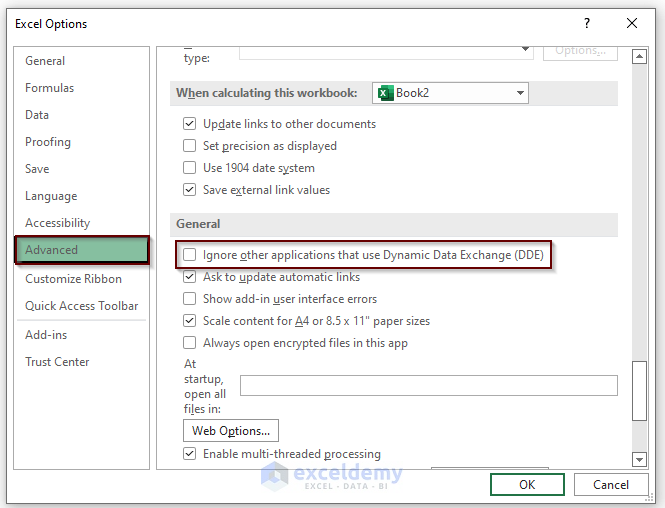Click the Web Options button
The image size is (665, 508).
coord(231,431)
